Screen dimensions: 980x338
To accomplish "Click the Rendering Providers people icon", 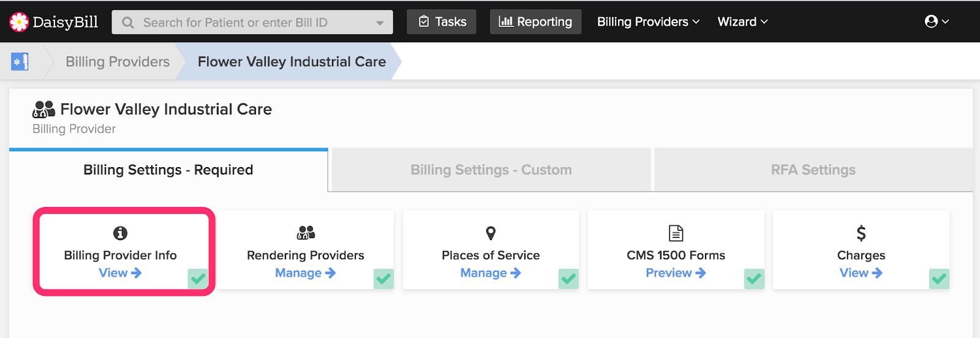I will coord(306,233).
